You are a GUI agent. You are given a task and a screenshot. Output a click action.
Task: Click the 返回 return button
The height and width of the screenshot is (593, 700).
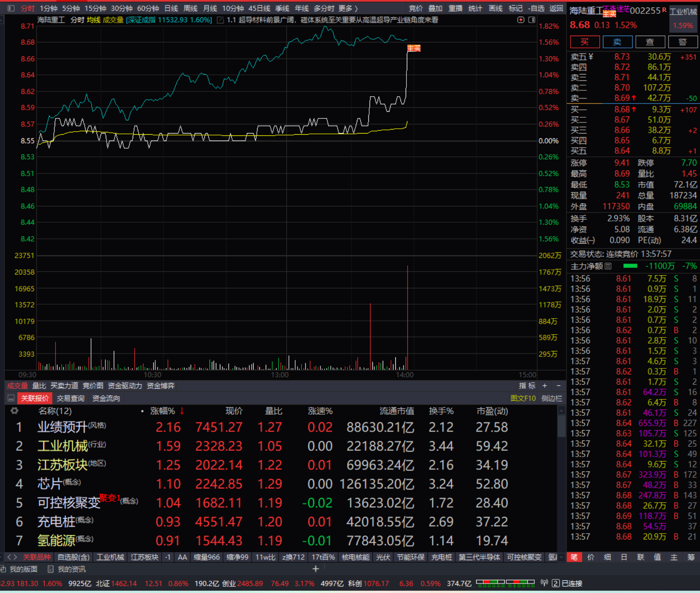pyautogui.click(x=556, y=8)
